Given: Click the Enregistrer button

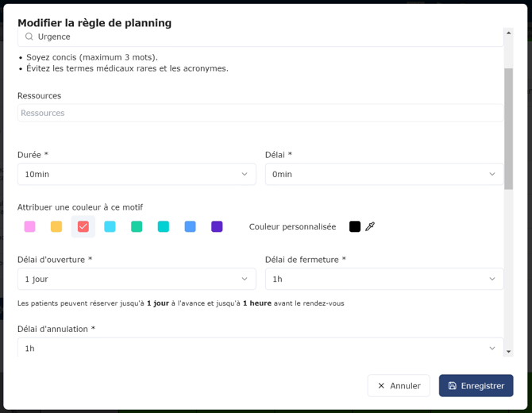Looking at the screenshot, I should 476,385.
